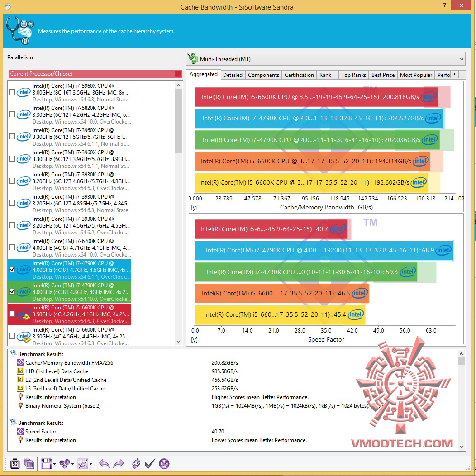Switch to the Components tab
Viewport: 476px width, 476px height.
pyautogui.click(x=263, y=75)
